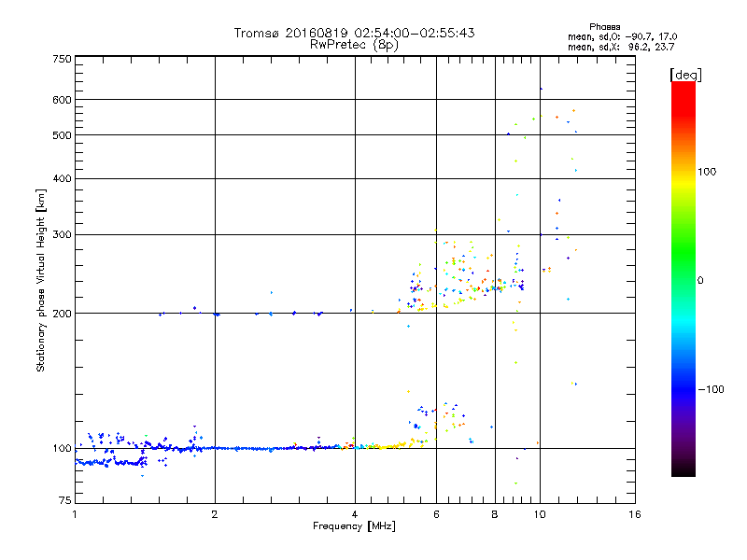The width and height of the screenshot is (747, 560).
Task: Click the y-axis value '400'
Action: tap(62, 178)
